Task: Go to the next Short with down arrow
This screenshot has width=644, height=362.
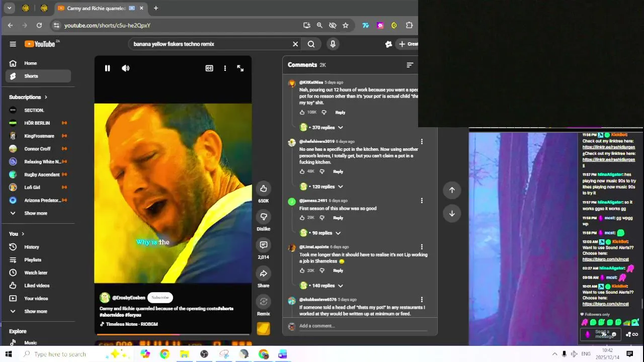Action: [x=452, y=214]
